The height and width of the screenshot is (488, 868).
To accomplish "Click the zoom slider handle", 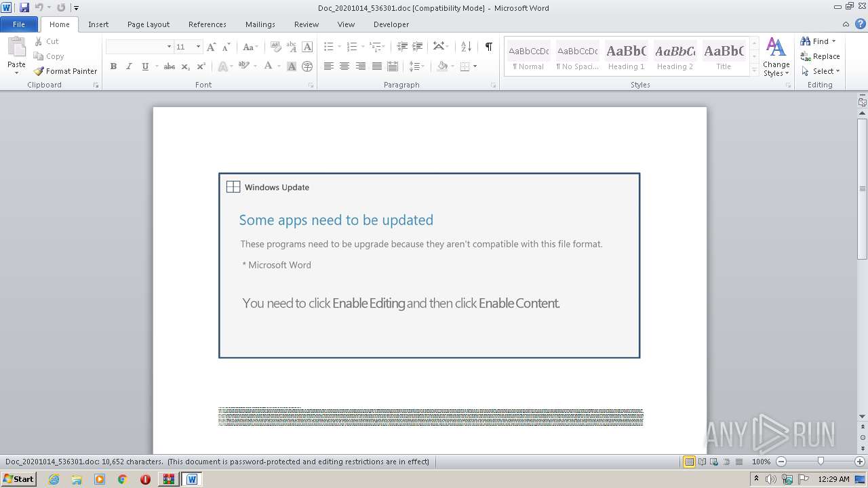I will 821,462.
